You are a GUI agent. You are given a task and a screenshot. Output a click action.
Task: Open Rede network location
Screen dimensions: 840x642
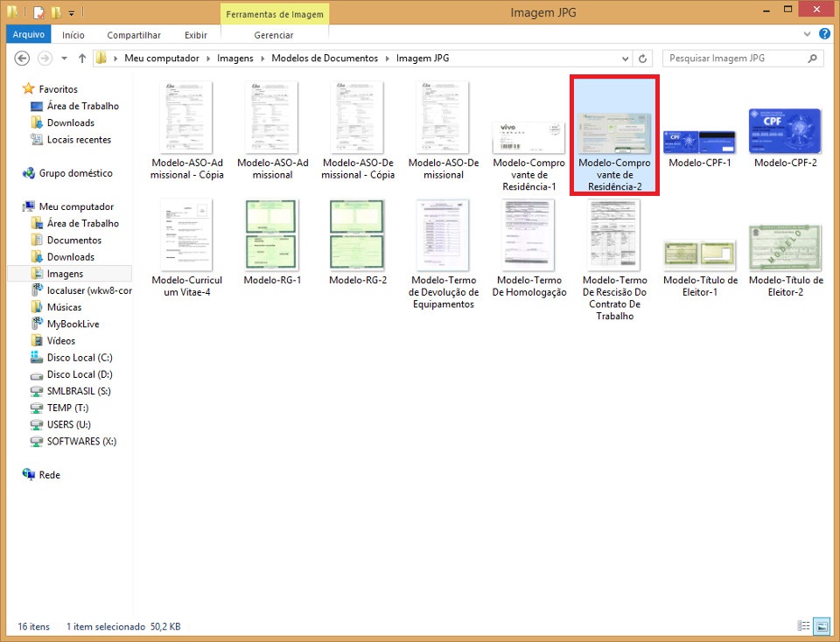pos(49,475)
